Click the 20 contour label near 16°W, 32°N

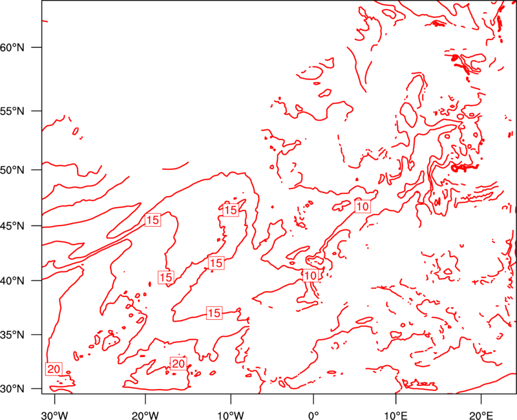pos(178,363)
